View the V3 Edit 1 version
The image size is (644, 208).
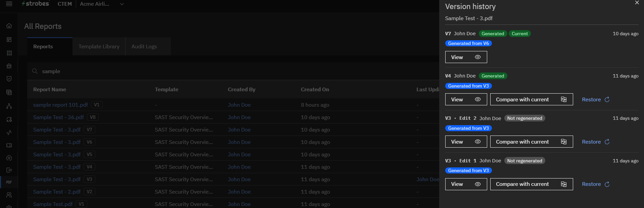click(x=466, y=184)
